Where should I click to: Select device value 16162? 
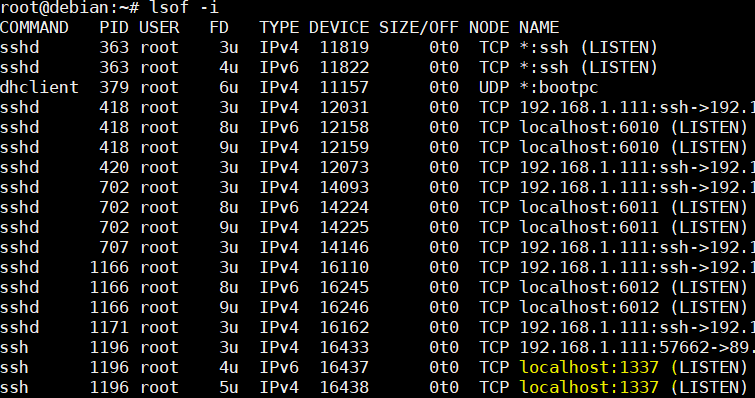(344, 327)
